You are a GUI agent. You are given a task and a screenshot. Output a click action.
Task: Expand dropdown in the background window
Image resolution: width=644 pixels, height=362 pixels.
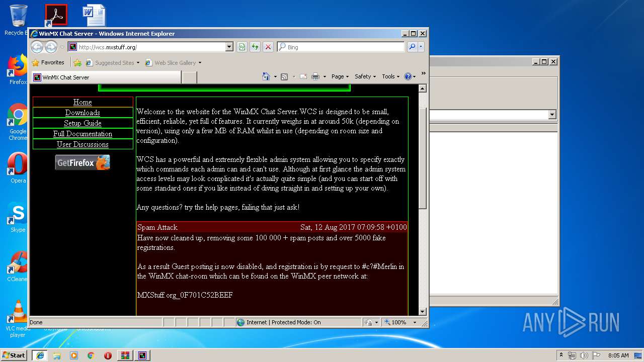pos(552,115)
